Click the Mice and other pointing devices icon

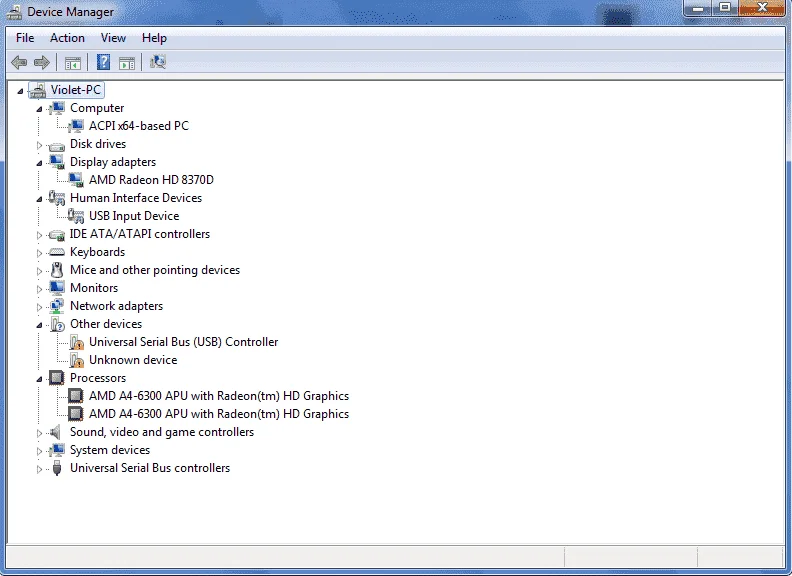tap(57, 270)
